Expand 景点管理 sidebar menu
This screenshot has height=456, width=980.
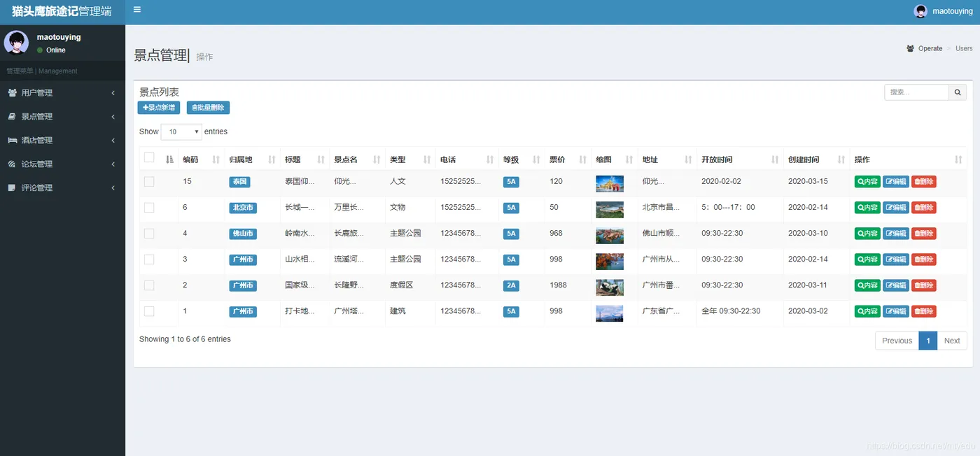pyautogui.click(x=62, y=116)
